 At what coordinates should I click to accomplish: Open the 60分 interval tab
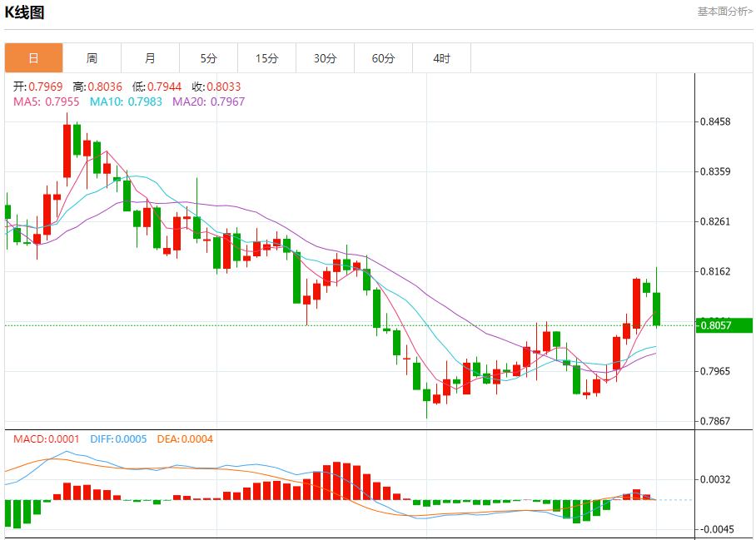pyautogui.click(x=384, y=58)
